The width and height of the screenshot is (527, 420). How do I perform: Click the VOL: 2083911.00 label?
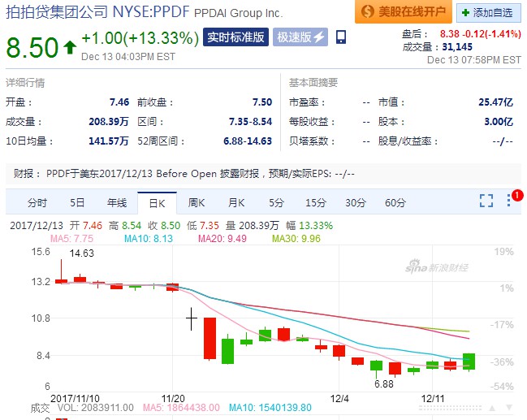[96, 408]
